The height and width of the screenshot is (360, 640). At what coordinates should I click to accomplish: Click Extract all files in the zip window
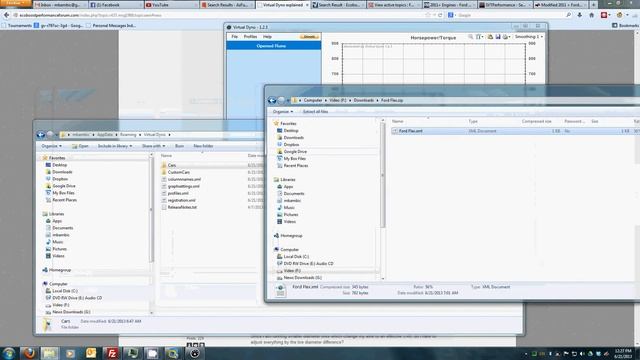(315, 111)
